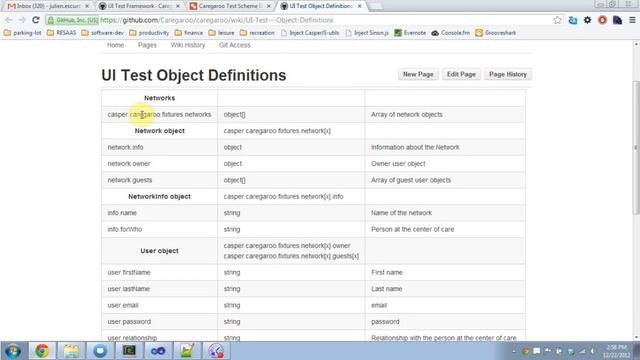The image size is (640, 360).
Task: Open the leisure bookmarks folder
Action: (221, 33)
